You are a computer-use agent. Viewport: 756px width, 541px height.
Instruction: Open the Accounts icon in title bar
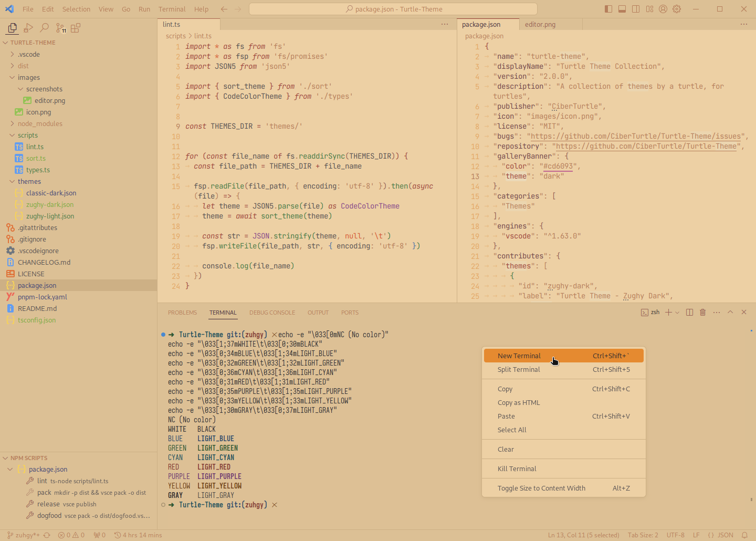[663, 9]
